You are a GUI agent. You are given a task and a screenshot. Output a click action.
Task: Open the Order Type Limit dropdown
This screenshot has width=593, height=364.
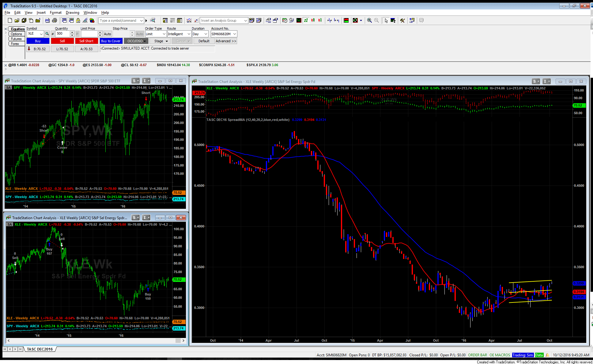(x=164, y=34)
